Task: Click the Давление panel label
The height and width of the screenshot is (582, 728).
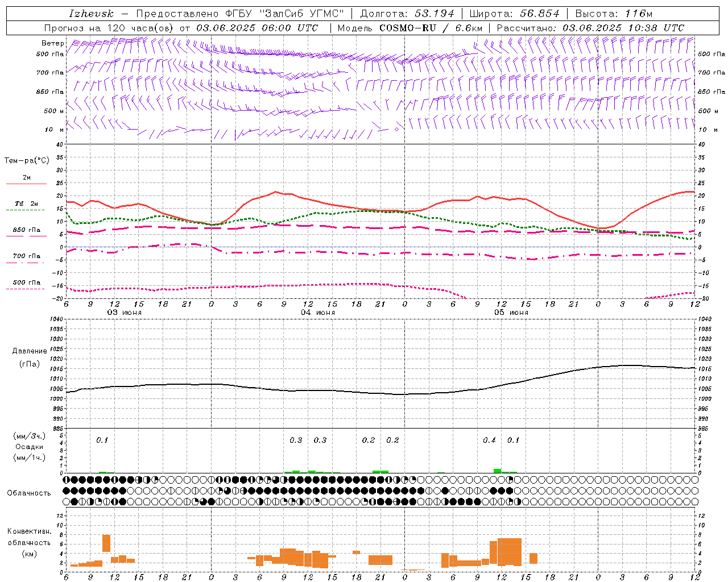Action: tap(30, 351)
